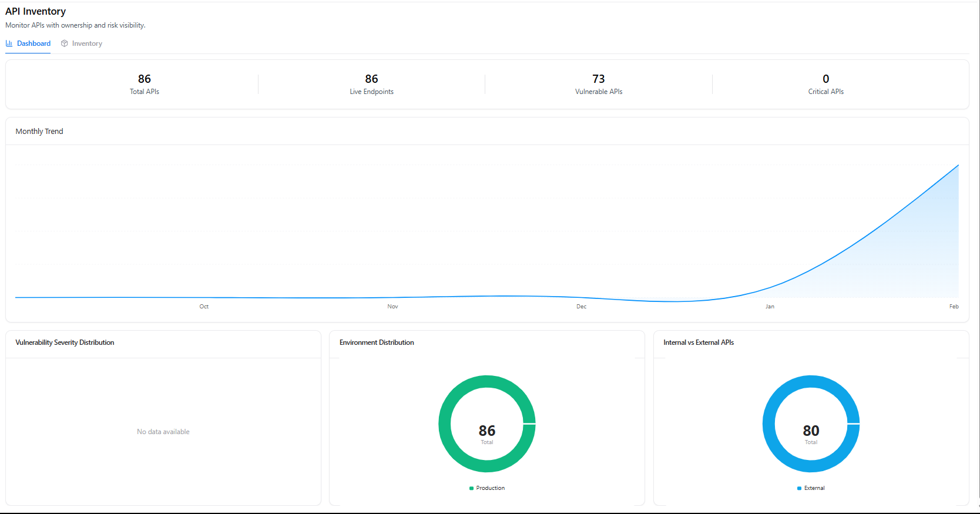Select the Dashboard tab

[33, 43]
